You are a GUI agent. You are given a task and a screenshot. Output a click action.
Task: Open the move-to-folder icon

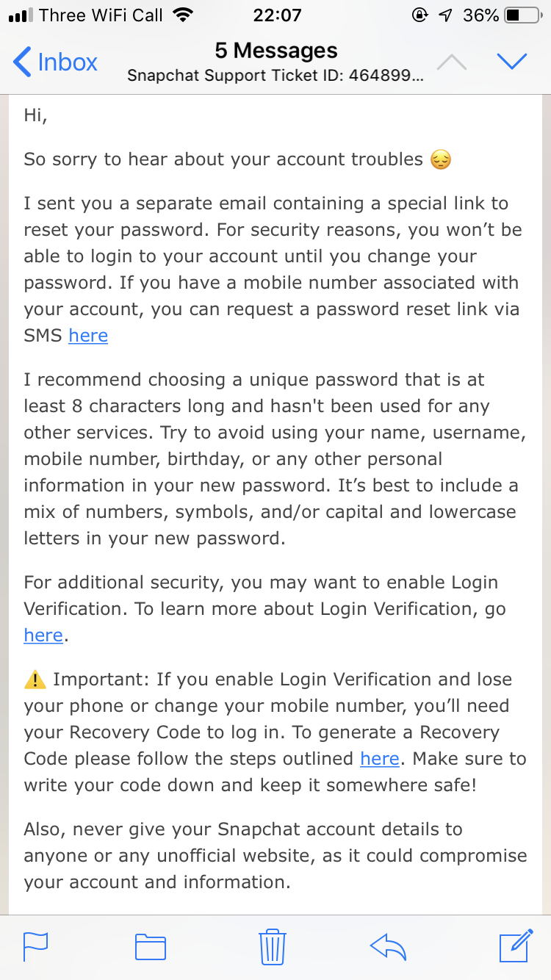[151, 946]
